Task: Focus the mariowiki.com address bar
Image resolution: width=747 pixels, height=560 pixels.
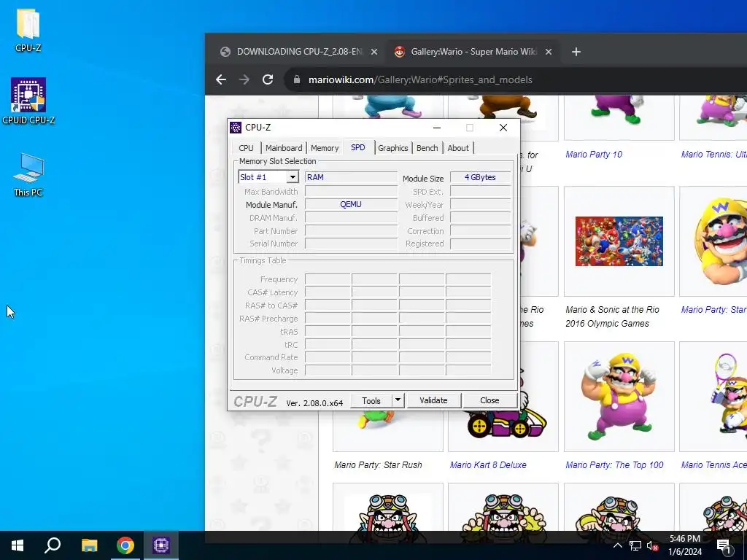Action: [x=517, y=79]
